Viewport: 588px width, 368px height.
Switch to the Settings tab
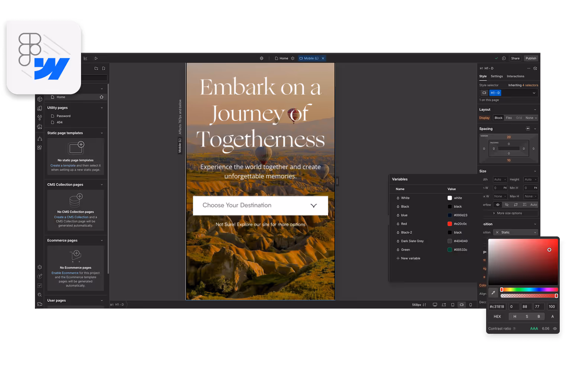[x=497, y=76]
